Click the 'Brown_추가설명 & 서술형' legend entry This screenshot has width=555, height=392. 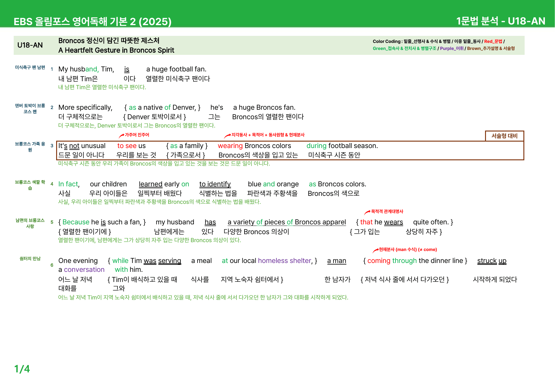pos(491,48)
